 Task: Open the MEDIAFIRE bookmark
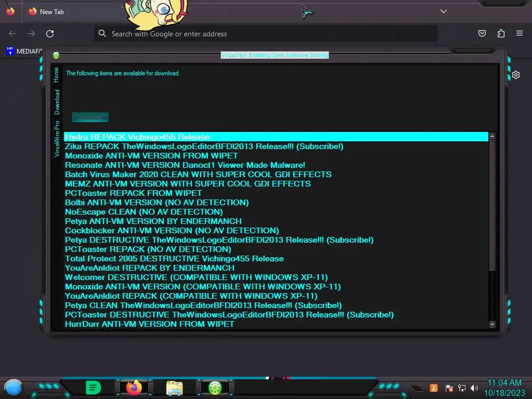(24, 51)
